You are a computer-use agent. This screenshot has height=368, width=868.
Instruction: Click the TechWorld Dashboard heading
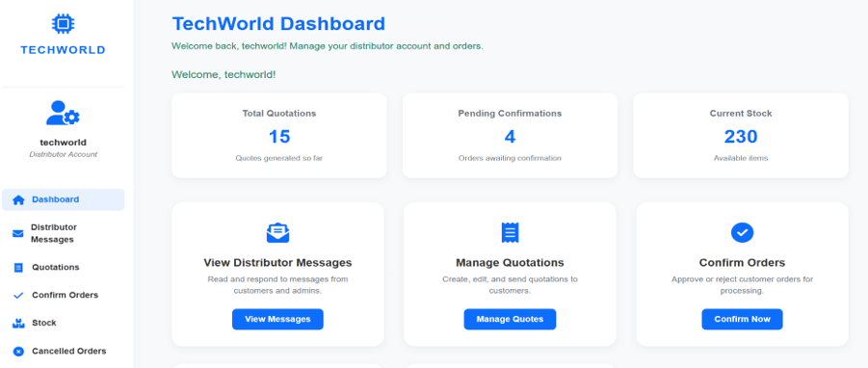(278, 24)
